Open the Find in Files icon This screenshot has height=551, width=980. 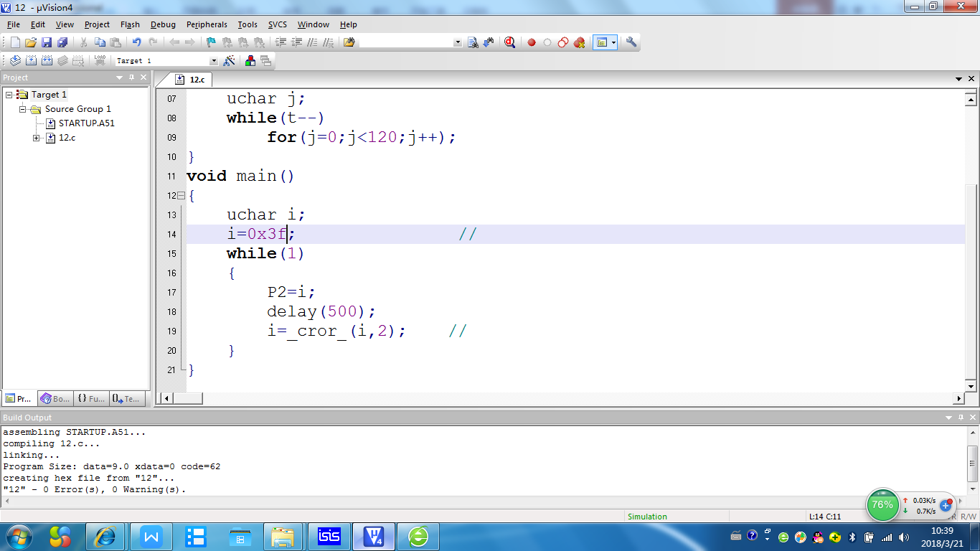(349, 42)
